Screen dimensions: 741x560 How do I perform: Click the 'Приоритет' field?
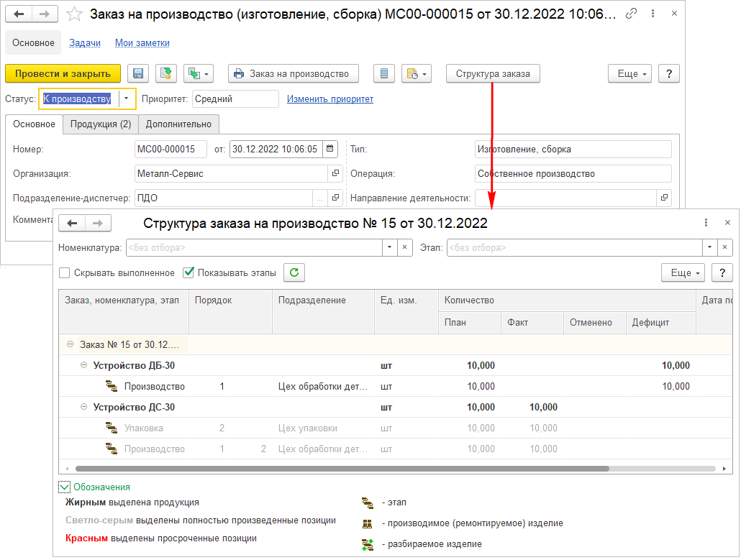click(x=235, y=98)
